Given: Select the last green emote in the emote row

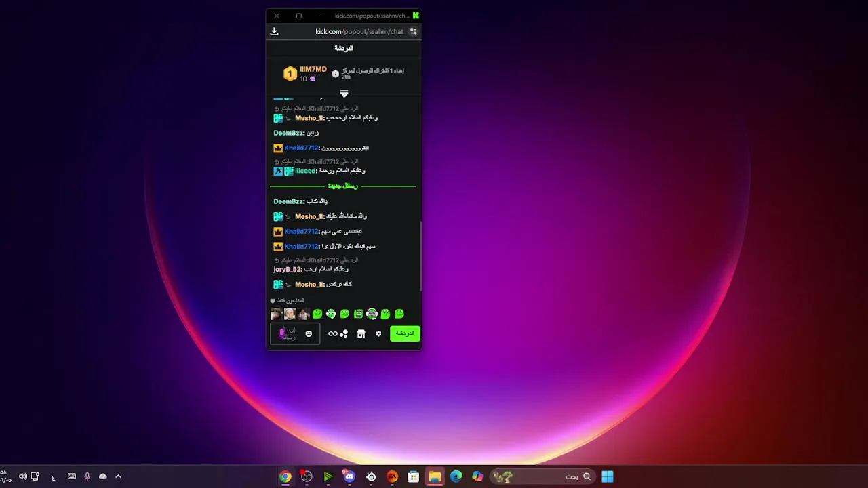Looking at the screenshot, I should pyautogui.click(x=399, y=314).
